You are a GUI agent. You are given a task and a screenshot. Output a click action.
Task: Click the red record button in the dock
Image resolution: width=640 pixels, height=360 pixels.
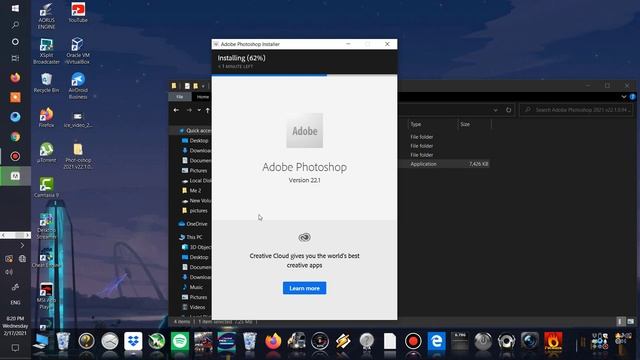413,341
